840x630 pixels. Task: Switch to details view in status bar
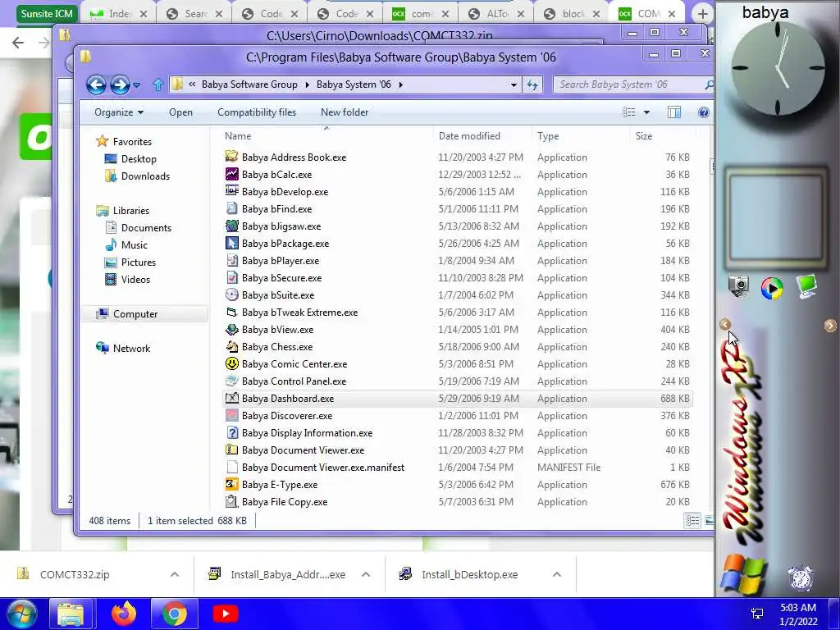pyautogui.click(x=692, y=520)
